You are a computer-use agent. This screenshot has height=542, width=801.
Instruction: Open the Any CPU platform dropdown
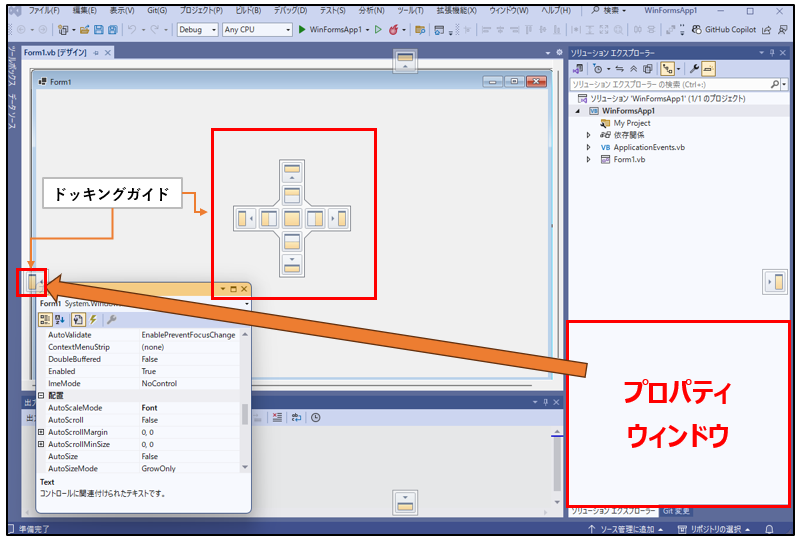click(x=257, y=30)
